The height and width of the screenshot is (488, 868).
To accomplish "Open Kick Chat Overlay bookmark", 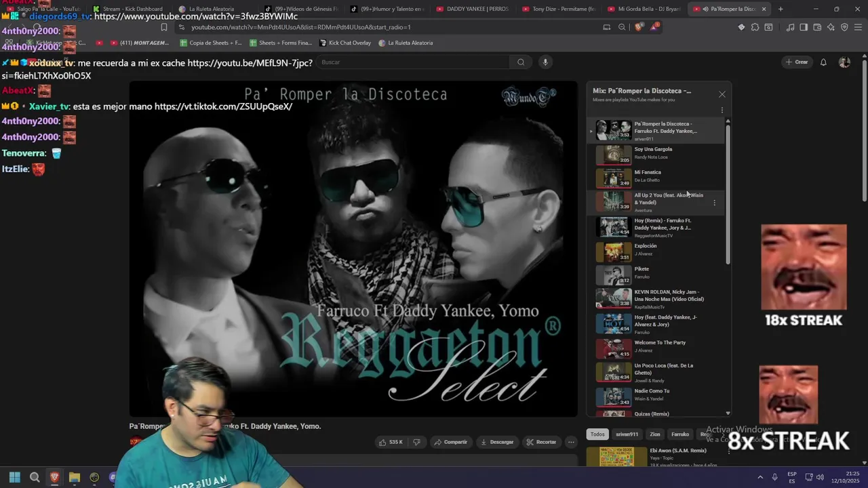I will coord(344,43).
